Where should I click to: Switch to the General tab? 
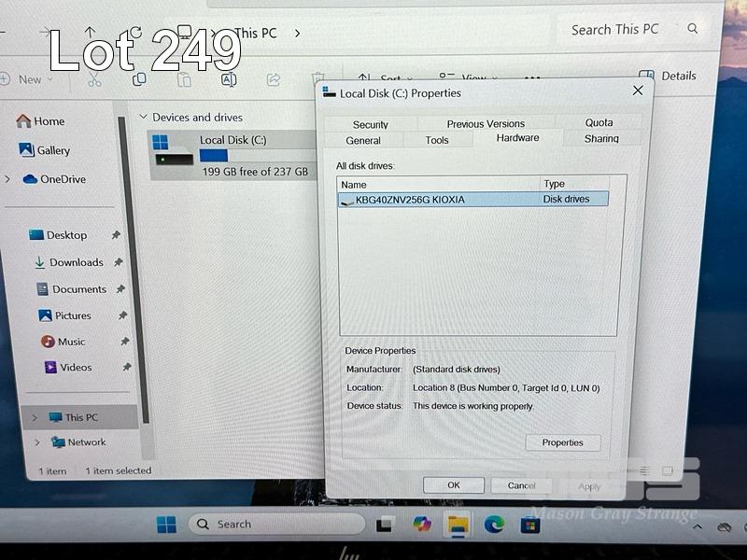(x=363, y=140)
